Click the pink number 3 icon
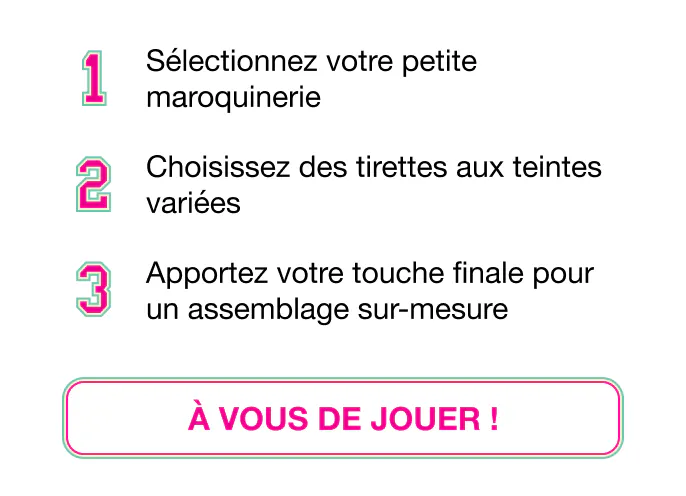Screen dimensions: 686x496 click(93, 289)
